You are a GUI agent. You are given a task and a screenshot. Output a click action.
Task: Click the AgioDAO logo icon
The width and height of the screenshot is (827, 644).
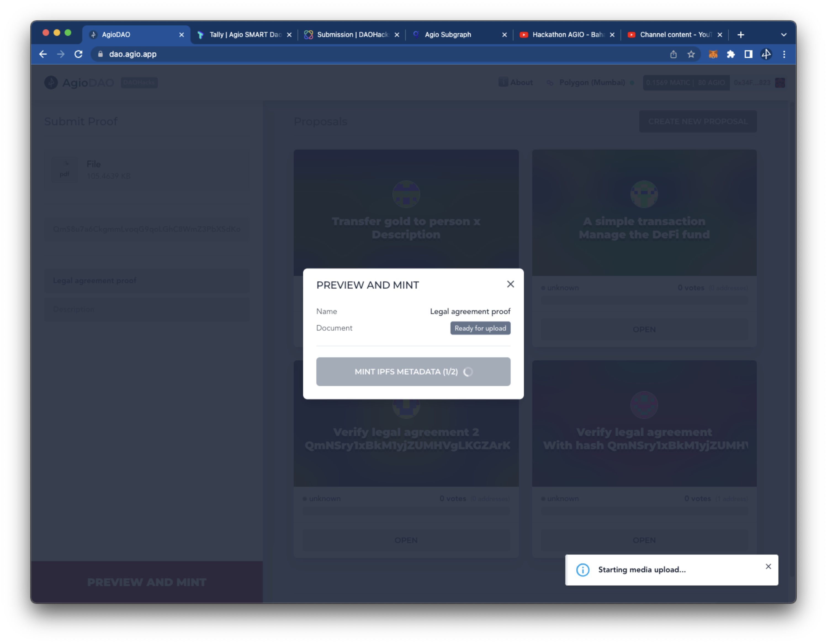pyautogui.click(x=51, y=83)
